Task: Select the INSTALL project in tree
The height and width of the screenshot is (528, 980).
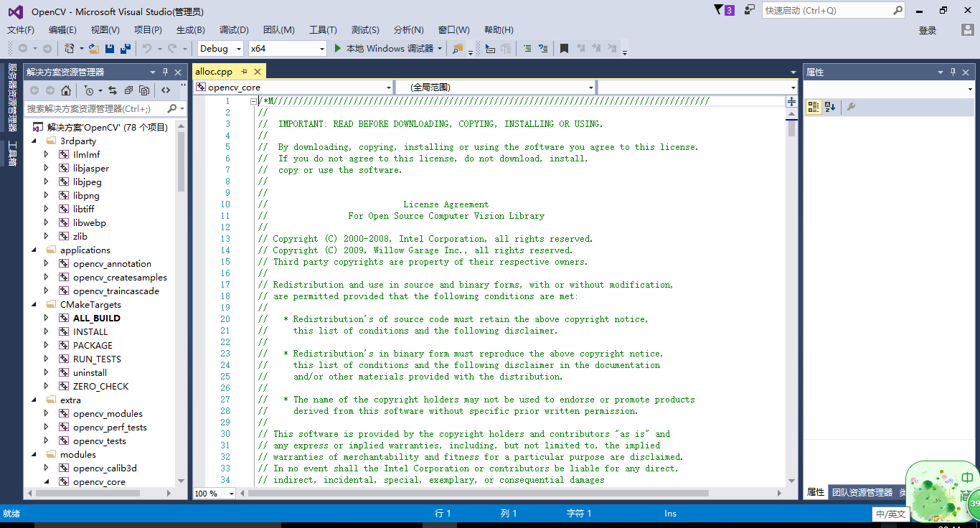Action: tap(90, 332)
